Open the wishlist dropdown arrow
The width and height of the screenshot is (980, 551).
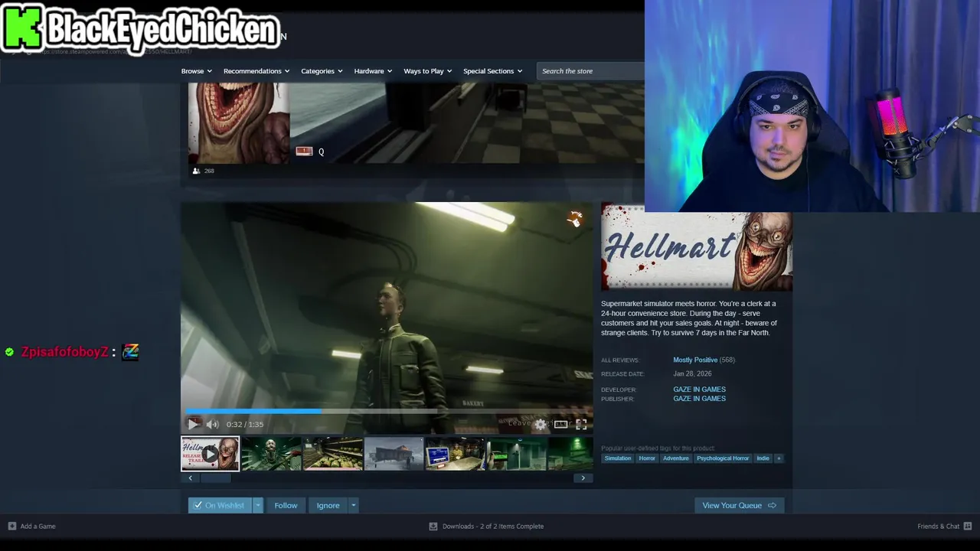[258, 505]
